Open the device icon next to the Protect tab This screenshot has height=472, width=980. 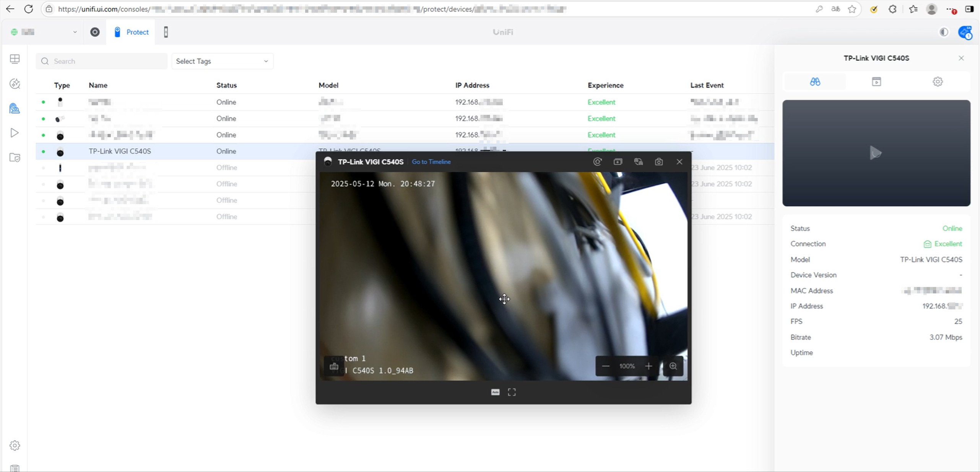pos(166,32)
